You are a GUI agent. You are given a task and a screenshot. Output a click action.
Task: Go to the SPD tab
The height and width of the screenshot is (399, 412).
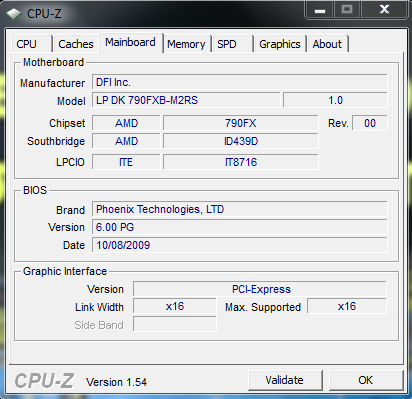click(x=232, y=44)
